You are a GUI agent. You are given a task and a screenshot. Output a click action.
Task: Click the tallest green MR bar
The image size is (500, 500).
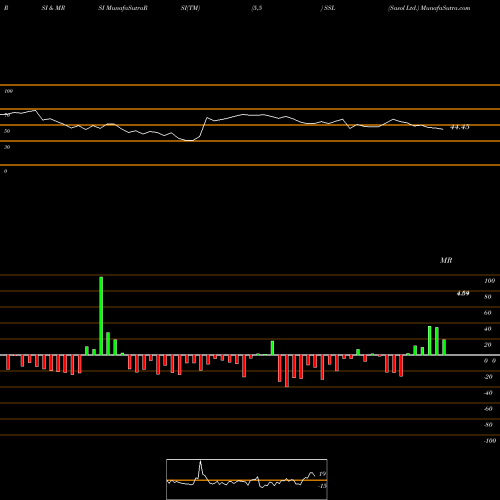click(101, 316)
